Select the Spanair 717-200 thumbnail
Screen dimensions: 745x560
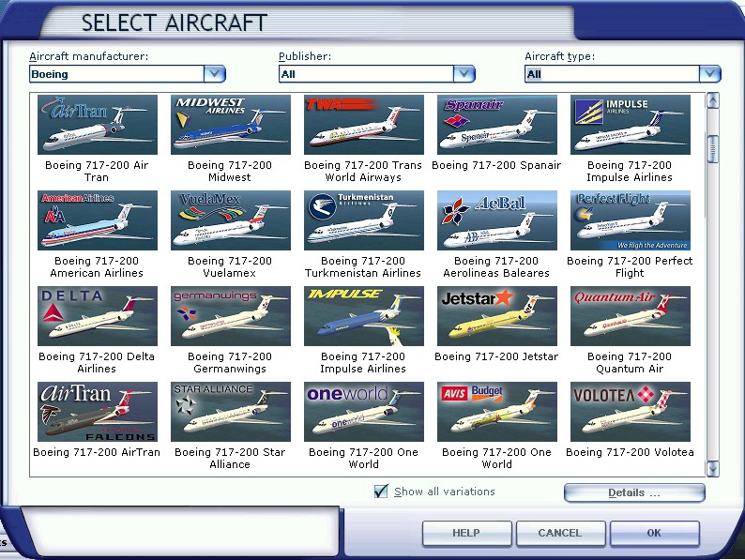click(497, 125)
